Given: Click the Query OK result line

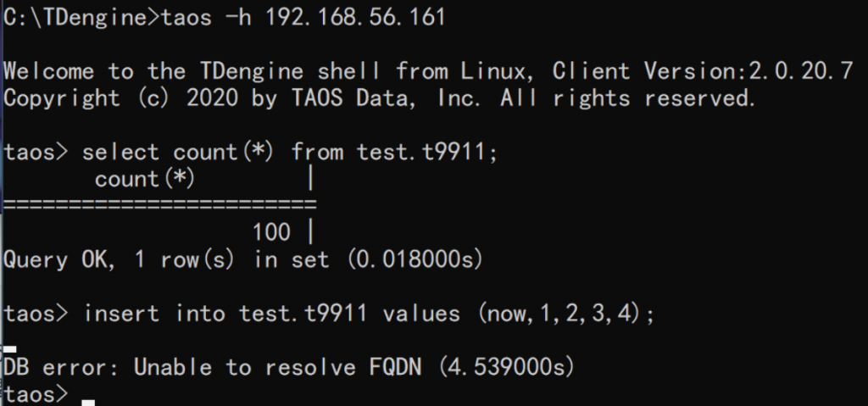Looking at the screenshot, I should pos(243,259).
